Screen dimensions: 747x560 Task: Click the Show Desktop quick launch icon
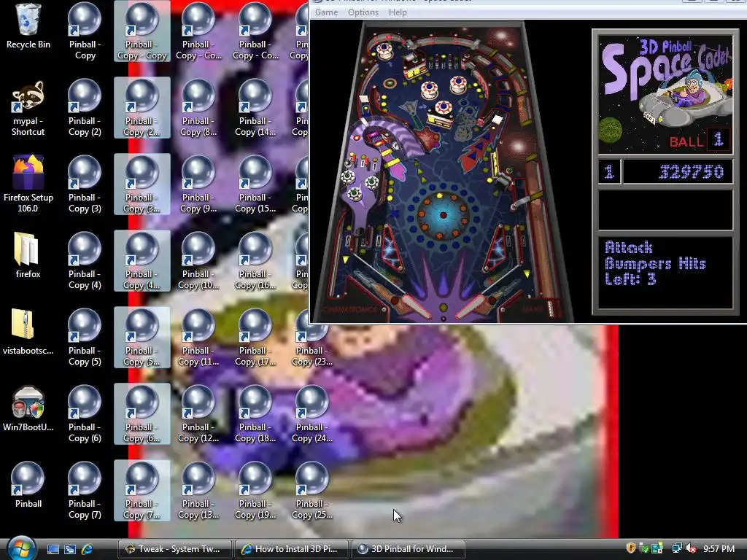[x=53, y=549]
